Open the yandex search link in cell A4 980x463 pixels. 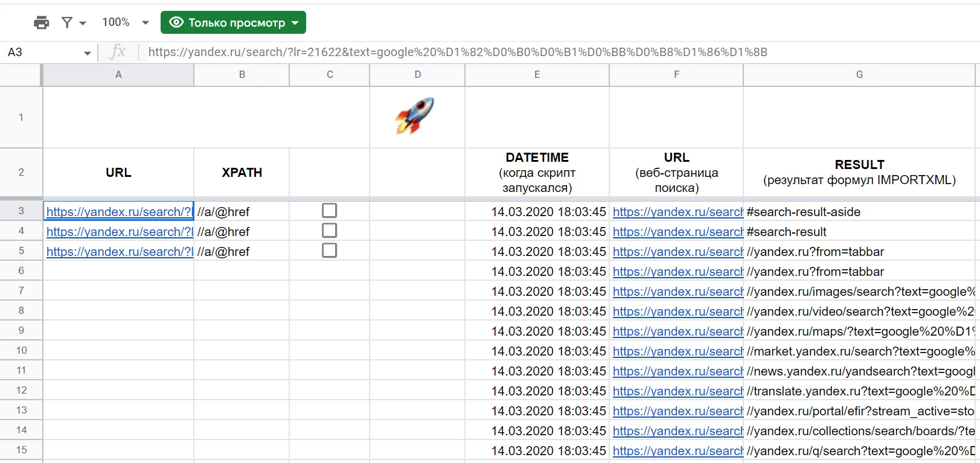click(120, 232)
